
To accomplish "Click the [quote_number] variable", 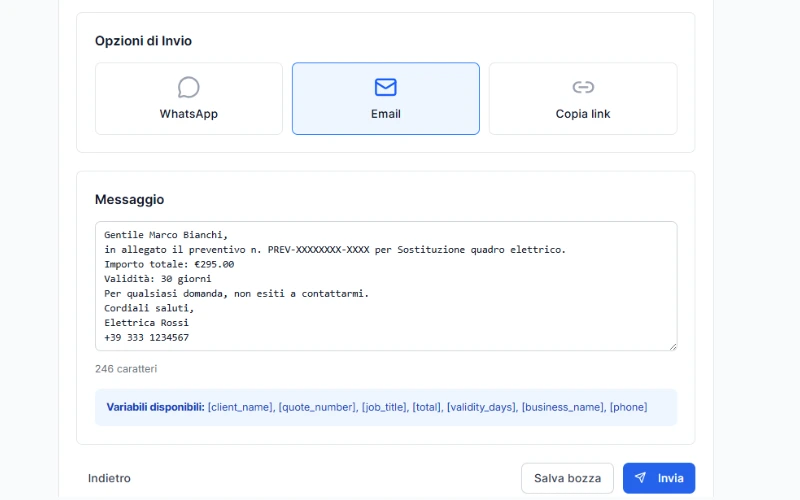I will click(x=317, y=407).
